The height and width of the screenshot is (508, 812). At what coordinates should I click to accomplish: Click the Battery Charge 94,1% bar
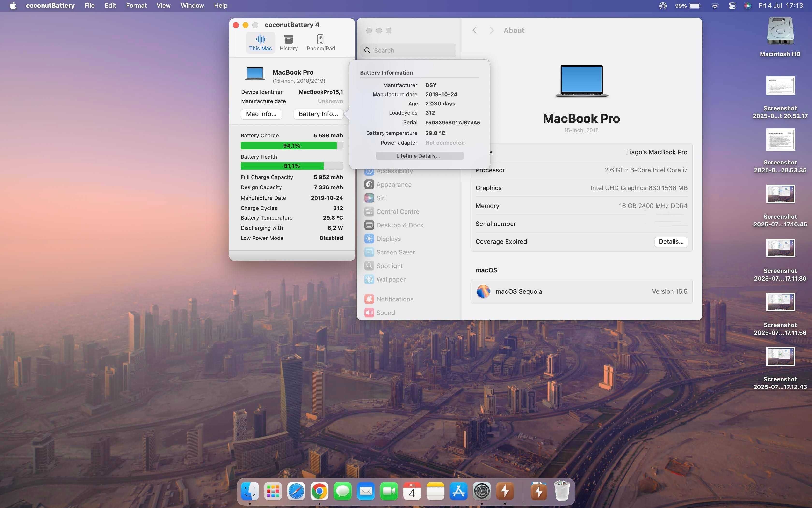(x=292, y=145)
